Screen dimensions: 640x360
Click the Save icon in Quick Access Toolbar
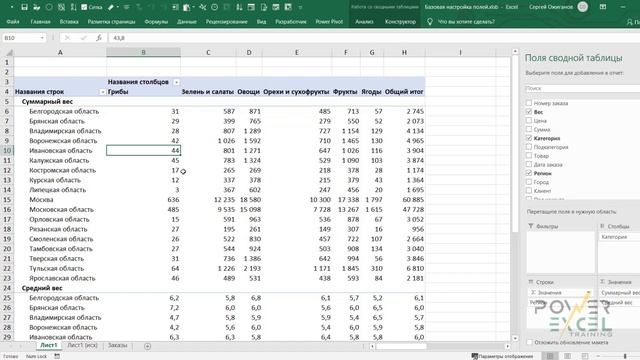tap(24, 7)
